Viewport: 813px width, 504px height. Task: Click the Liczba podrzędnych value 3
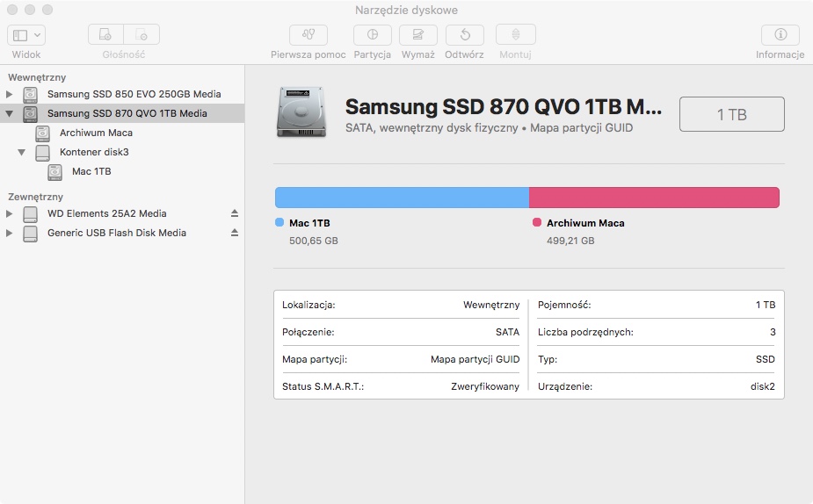pyautogui.click(x=773, y=332)
